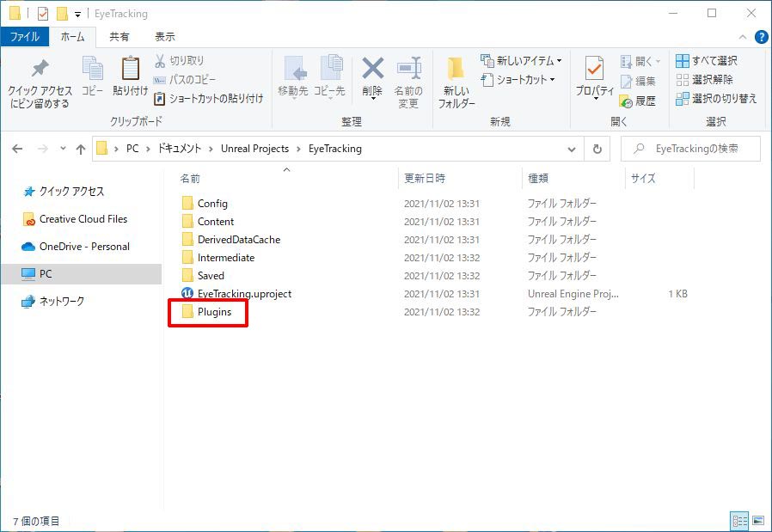772x532 pixels.
Task: Click the コピー先 (Copy to) icon
Action: point(332,68)
